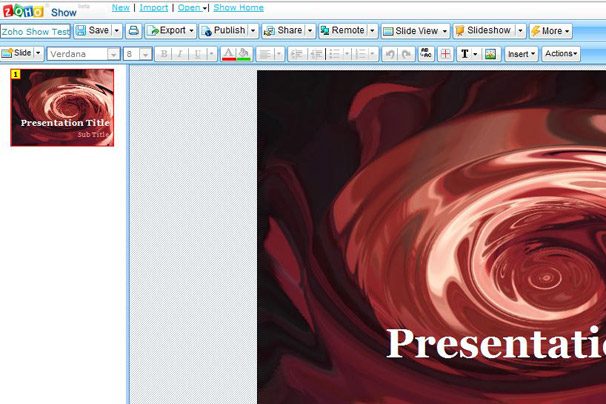Click the Presentation title text on slide

point(496,343)
